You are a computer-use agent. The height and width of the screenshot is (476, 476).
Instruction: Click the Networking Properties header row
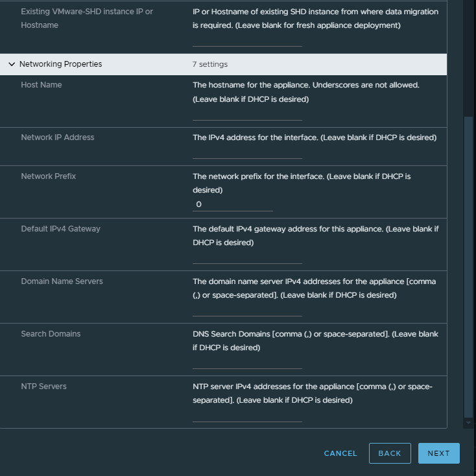point(223,64)
